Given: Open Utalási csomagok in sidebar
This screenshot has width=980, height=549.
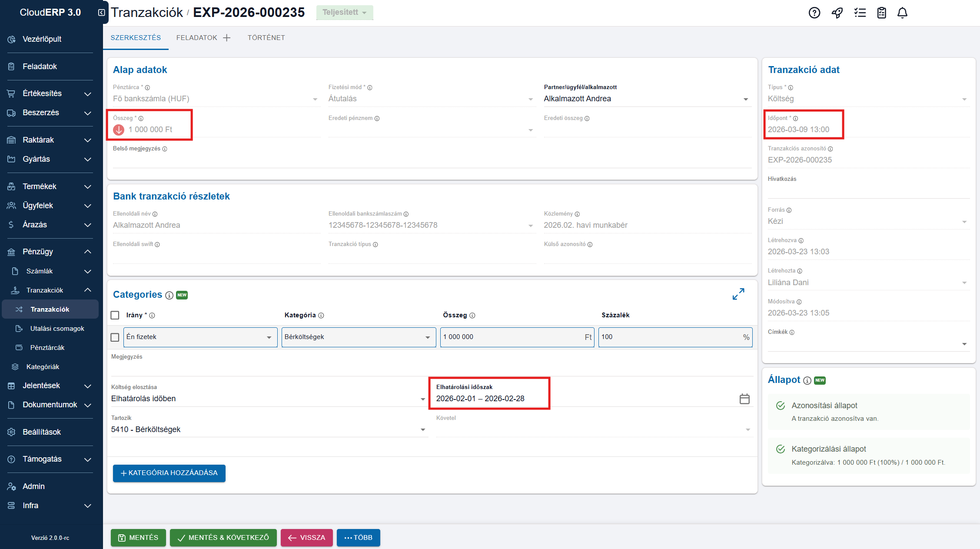Looking at the screenshot, I should coord(57,329).
